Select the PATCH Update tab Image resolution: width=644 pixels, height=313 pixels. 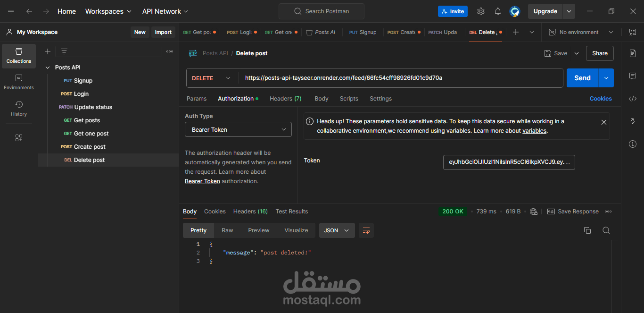pos(443,32)
